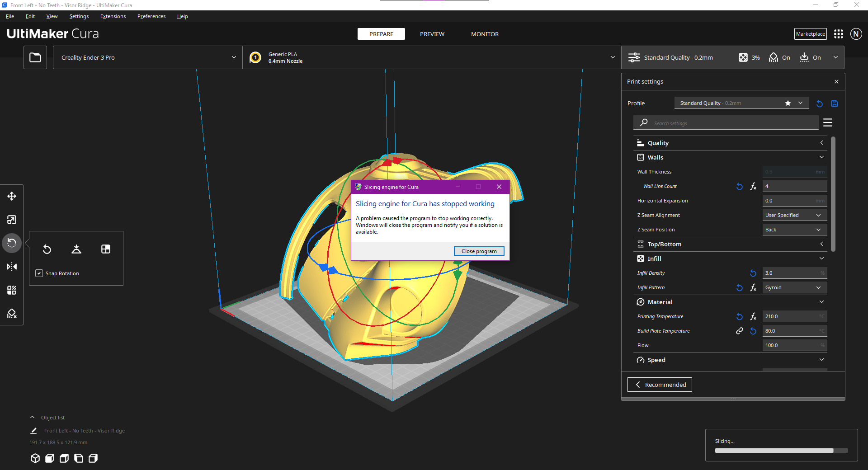
Task: Switch to the left side view
Action: [x=79, y=458]
